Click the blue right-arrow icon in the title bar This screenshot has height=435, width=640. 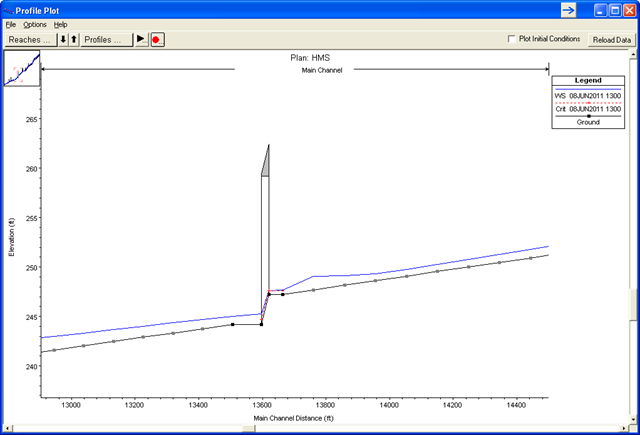click(568, 10)
